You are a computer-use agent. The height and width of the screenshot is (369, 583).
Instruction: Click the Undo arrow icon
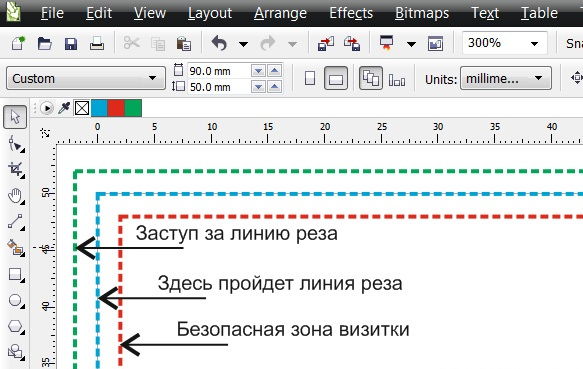point(219,44)
